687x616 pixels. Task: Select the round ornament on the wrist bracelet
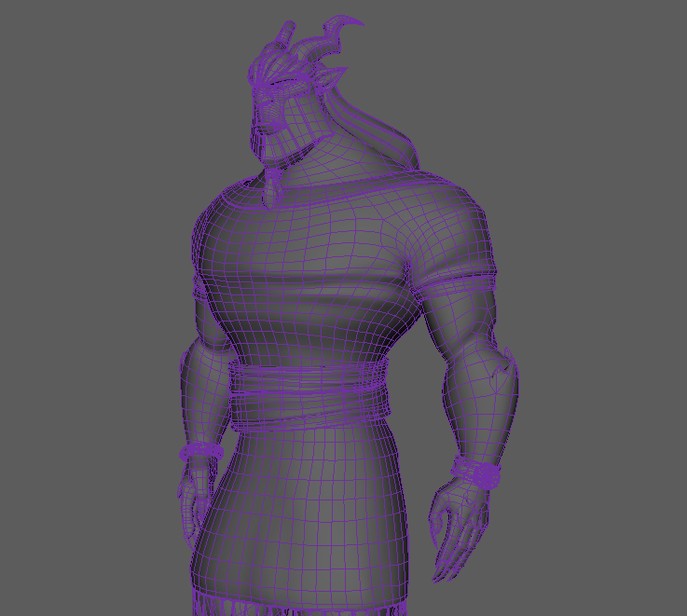pos(486,475)
